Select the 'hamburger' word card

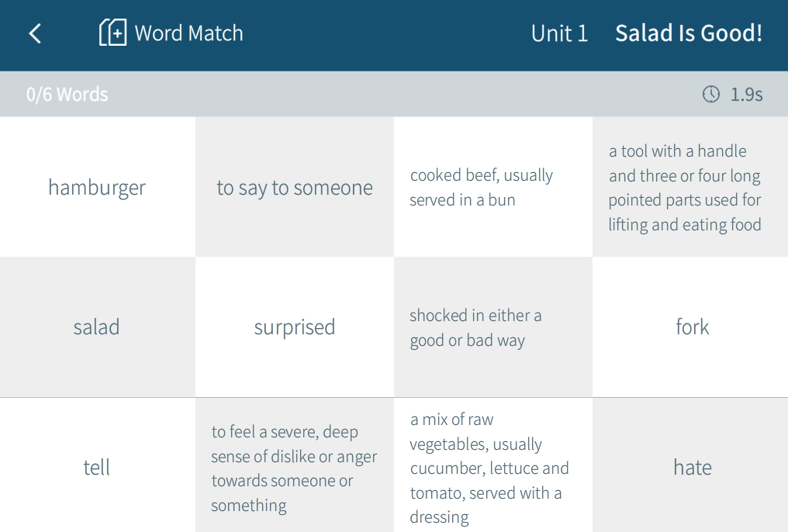(97, 188)
